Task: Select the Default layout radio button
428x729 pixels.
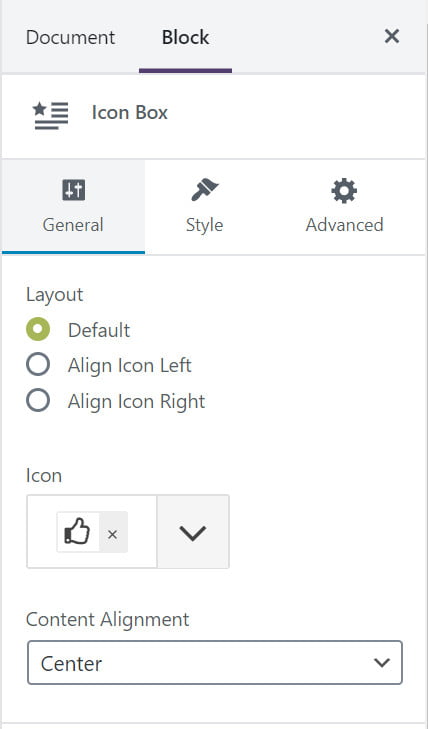Action: click(38, 329)
